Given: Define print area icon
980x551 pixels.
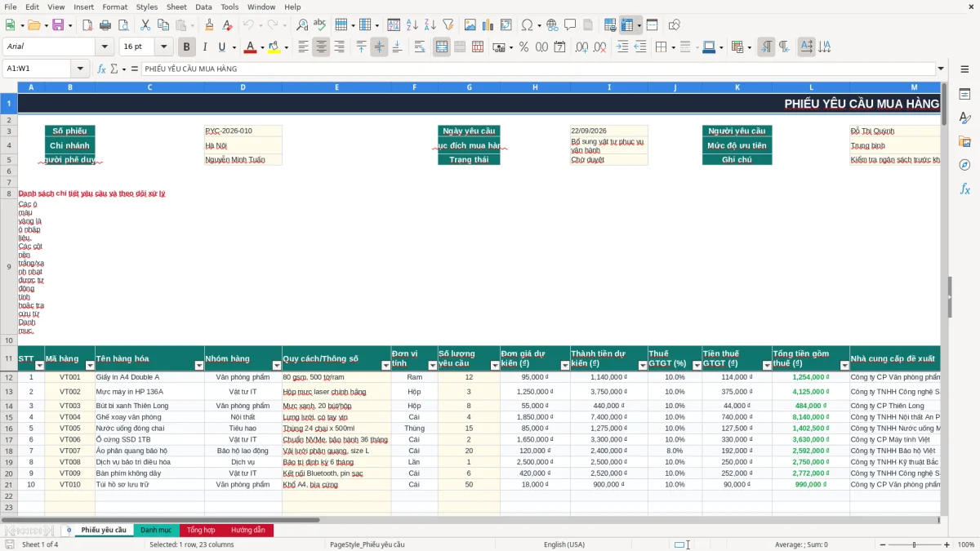Looking at the screenshot, I should click(610, 25).
